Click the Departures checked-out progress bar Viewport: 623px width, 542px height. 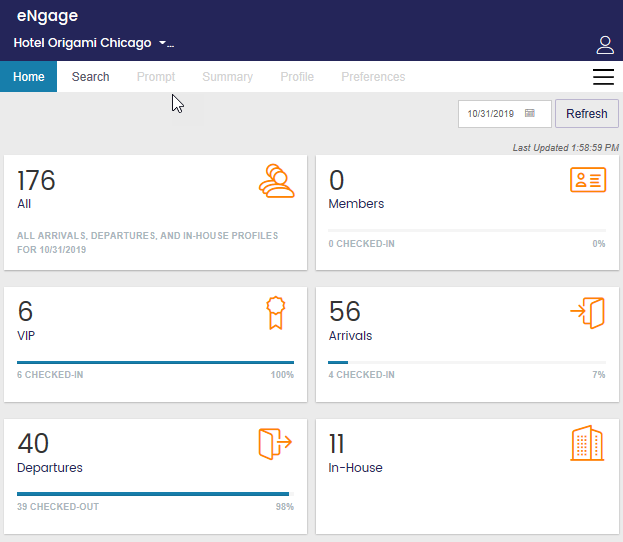[155, 494]
